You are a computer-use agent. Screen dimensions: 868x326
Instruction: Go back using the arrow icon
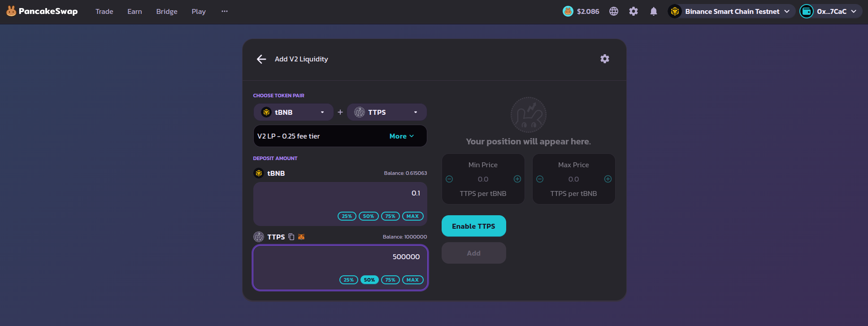point(261,59)
